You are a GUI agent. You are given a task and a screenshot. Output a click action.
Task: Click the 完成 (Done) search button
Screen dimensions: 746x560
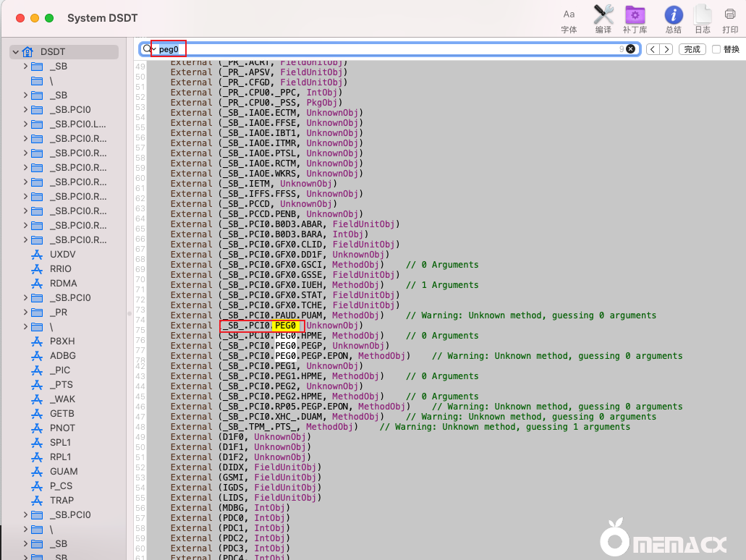pyautogui.click(x=692, y=49)
